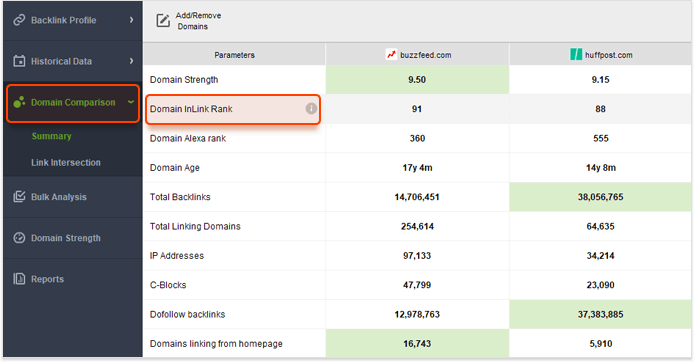Click the huffpost.com column header
The height and width of the screenshot is (362, 694).
[600, 55]
